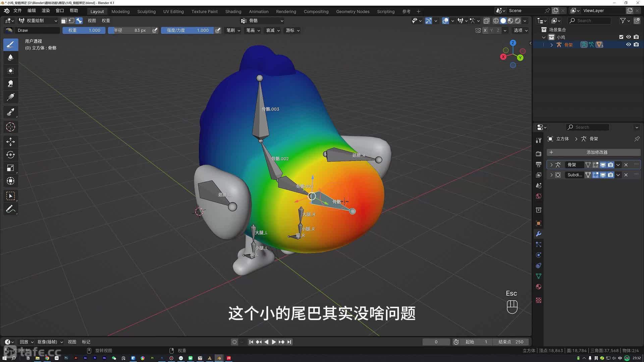Viewport: 644px width, 362px height.
Task: Open the 游标 cursor dropdown
Action: tap(292, 31)
